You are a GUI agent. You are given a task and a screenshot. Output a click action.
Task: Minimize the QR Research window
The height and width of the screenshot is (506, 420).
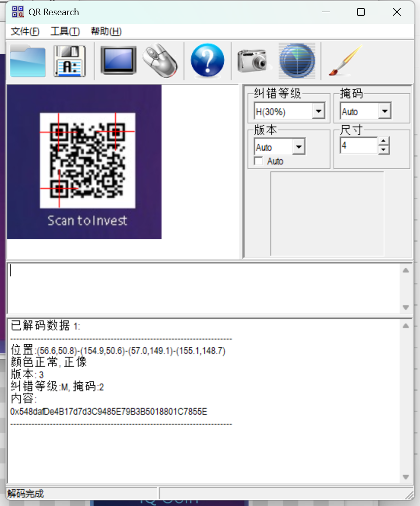pyautogui.click(x=326, y=12)
